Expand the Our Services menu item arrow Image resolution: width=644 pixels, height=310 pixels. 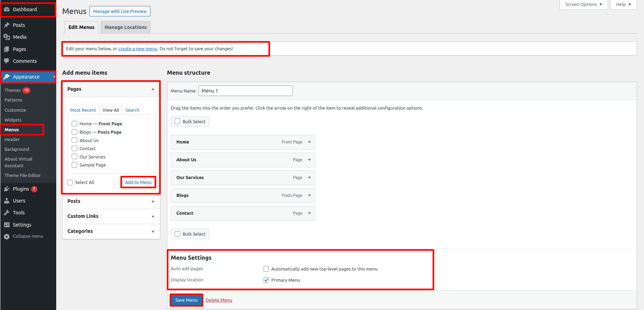[309, 178]
